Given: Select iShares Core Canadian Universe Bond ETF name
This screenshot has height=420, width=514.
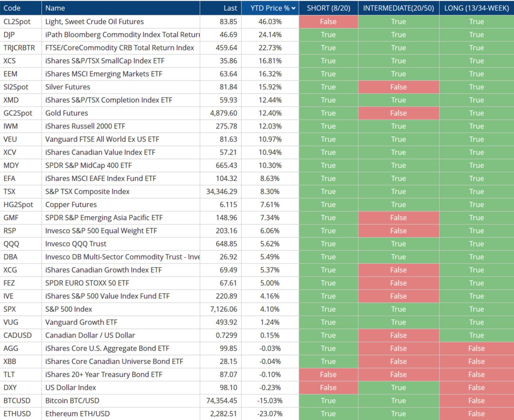Looking at the screenshot, I should tap(121, 361).
